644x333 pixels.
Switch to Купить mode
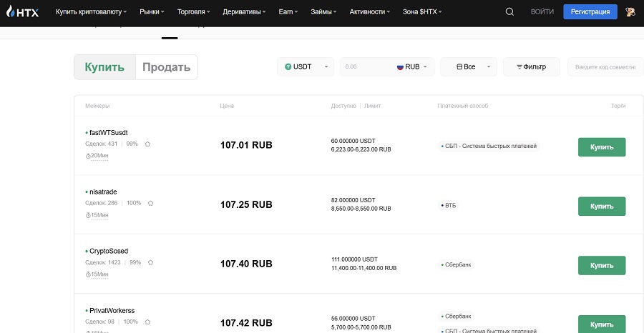coord(104,67)
